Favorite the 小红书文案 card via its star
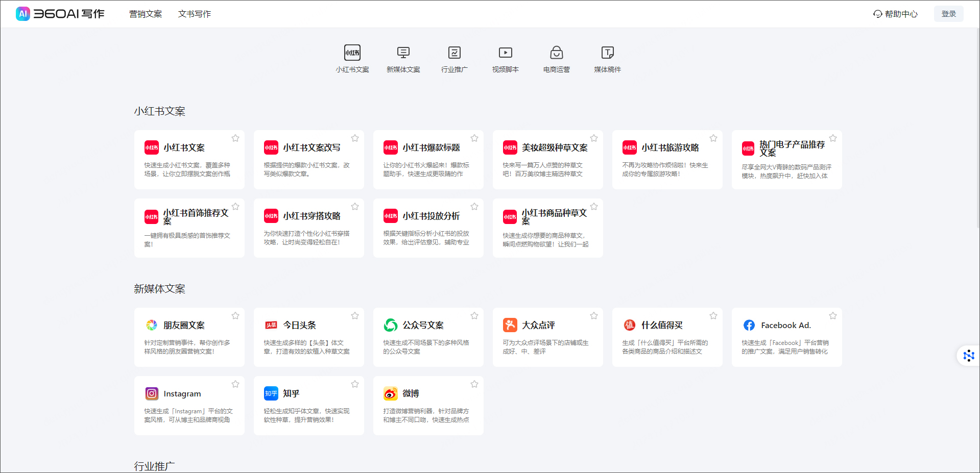Screen dimensions: 980x473 [x=235, y=138]
